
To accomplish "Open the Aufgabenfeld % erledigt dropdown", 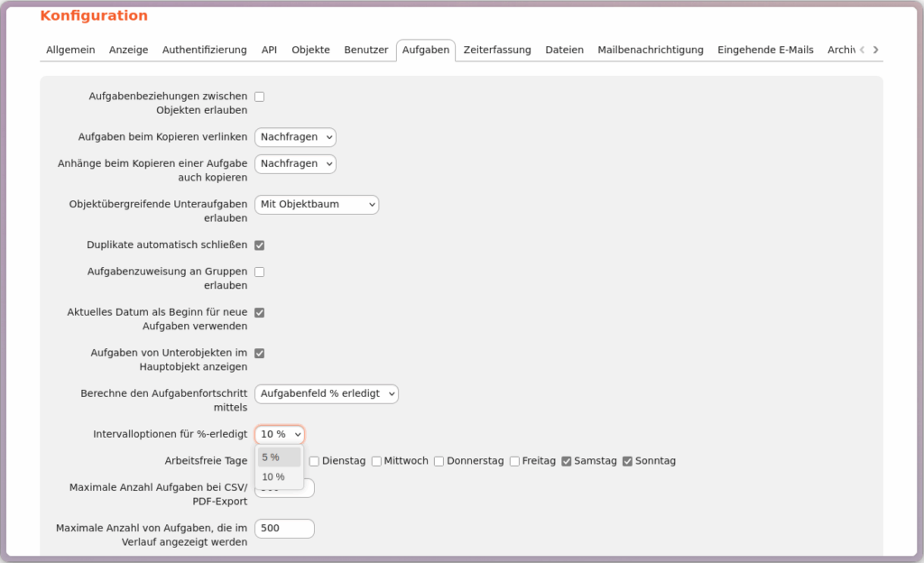I will point(326,394).
